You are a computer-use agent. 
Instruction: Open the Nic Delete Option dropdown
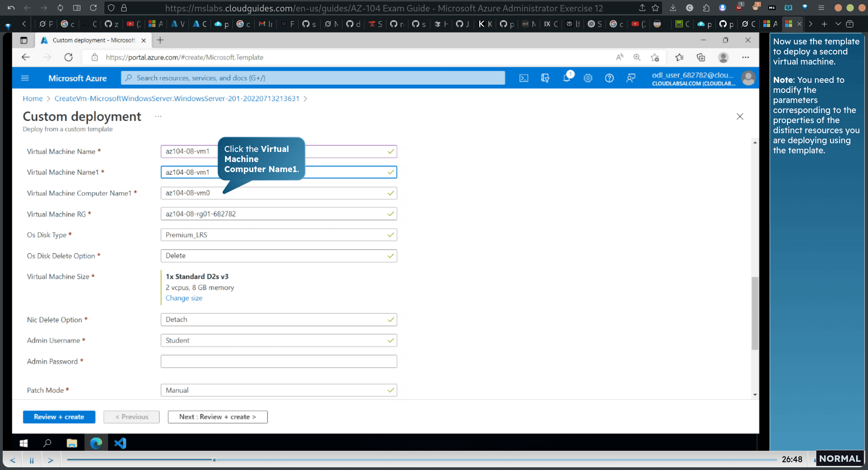pos(279,319)
